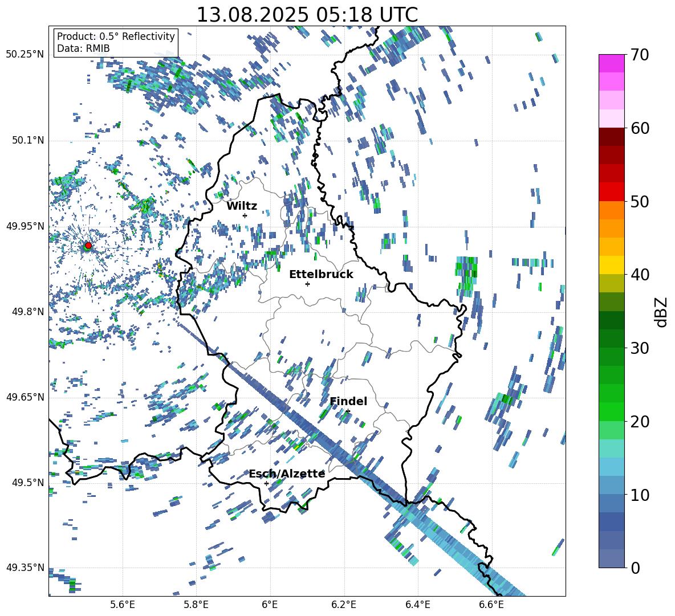Click the dark red colorbar segment below 60

(611, 137)
